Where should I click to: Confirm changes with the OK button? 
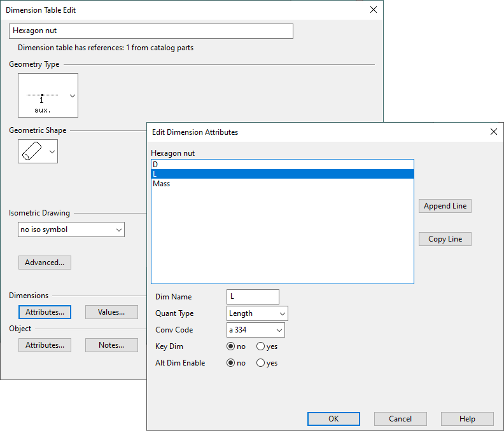coord(333,419)
